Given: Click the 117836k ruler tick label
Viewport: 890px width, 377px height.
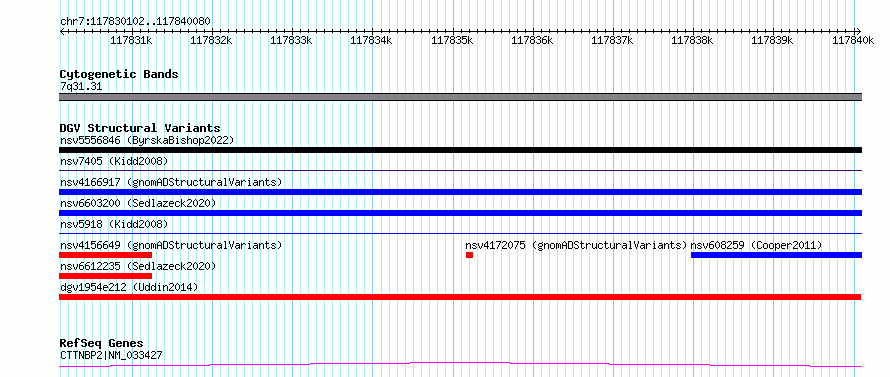Looking at the screenshot, I should [532, 40].
